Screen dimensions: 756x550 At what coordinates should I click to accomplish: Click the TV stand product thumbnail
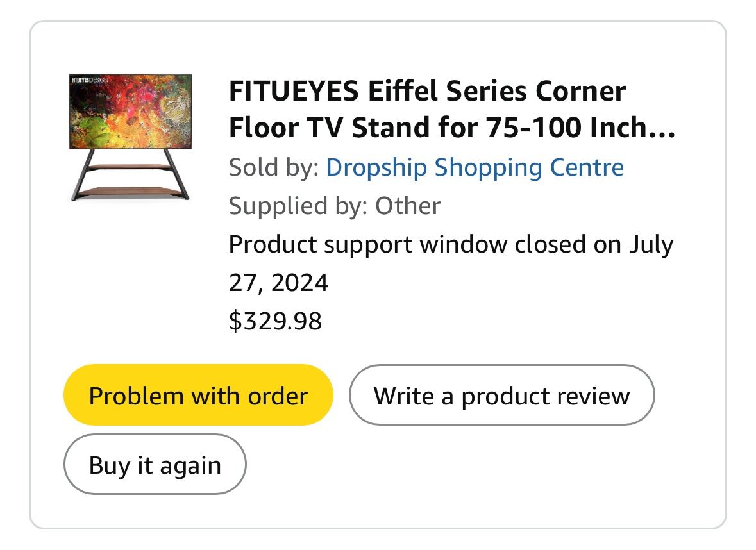click(x=131, y=137)
